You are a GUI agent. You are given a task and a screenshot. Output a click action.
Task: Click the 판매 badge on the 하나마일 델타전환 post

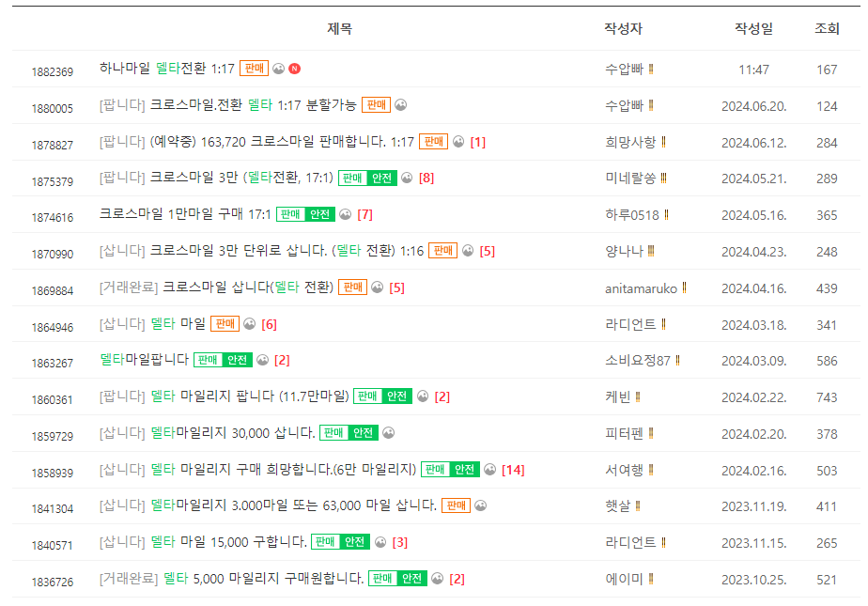(x=256, y=67)
